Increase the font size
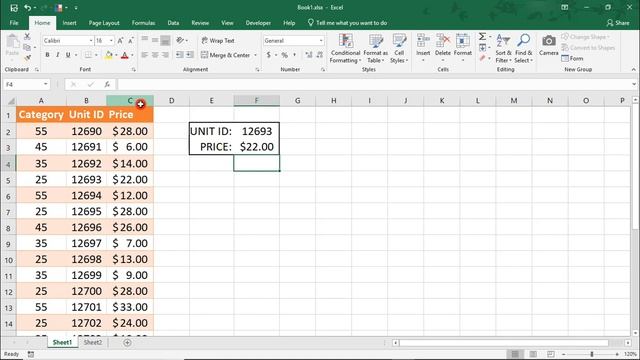This screenshot has height=360, width=640. click(x=120, y=40)
